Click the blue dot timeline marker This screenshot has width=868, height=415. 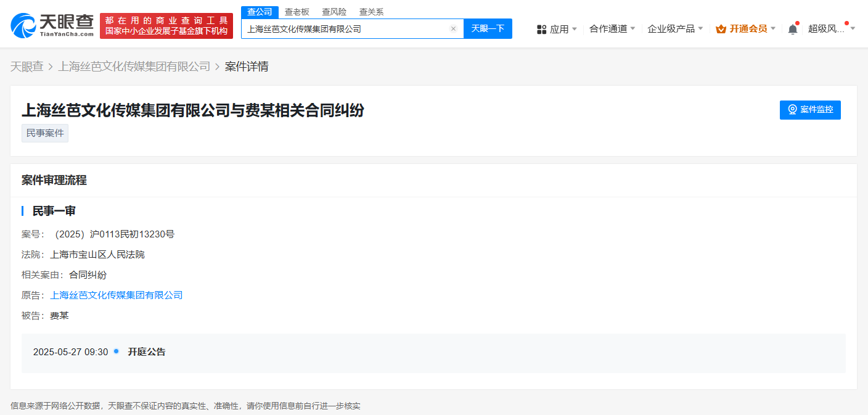pyautogui.click(x=116, y=351)
